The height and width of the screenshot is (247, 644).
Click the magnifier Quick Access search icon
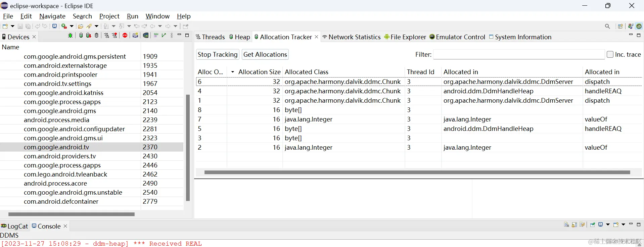(607, 26)
